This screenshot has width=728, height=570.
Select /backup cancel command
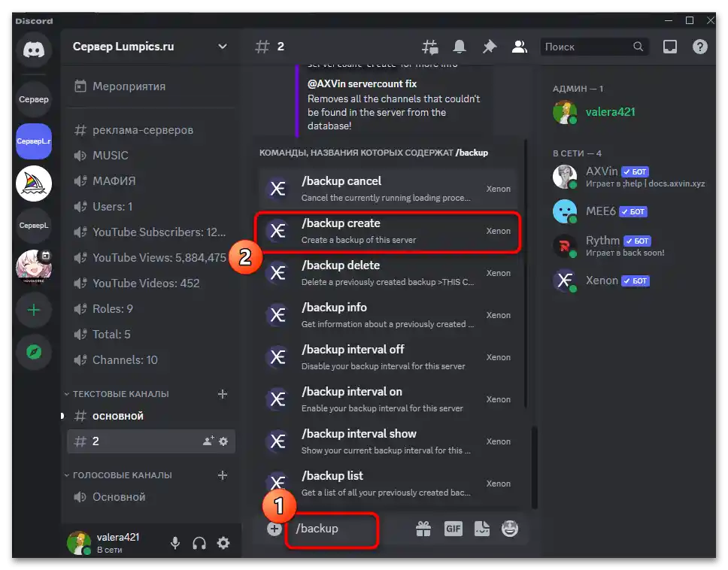pos(387,189)
